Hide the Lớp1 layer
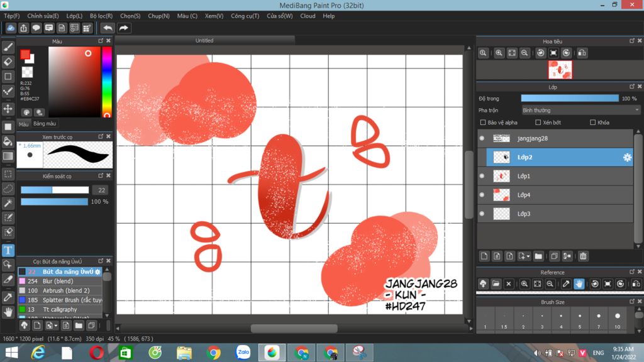 (482, 176)
